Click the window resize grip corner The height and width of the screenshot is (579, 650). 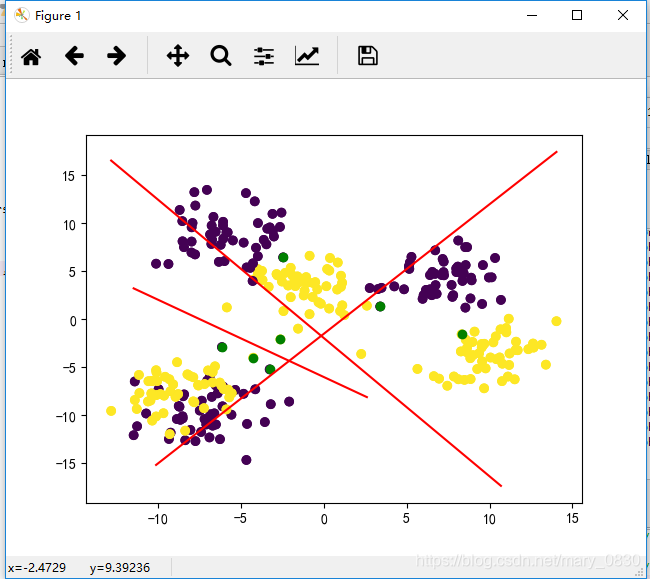(x=641, y=572)
